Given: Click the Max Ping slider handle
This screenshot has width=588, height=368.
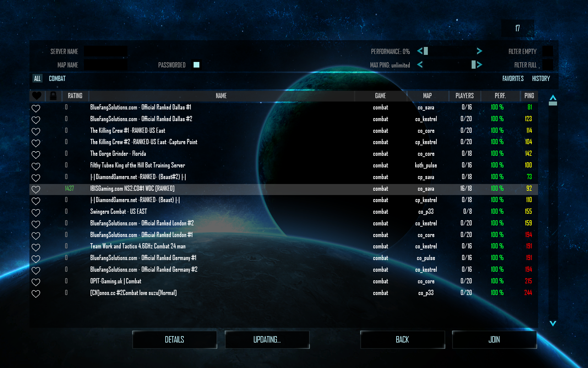Looking at the screenshot, I should tap(473, 64).
